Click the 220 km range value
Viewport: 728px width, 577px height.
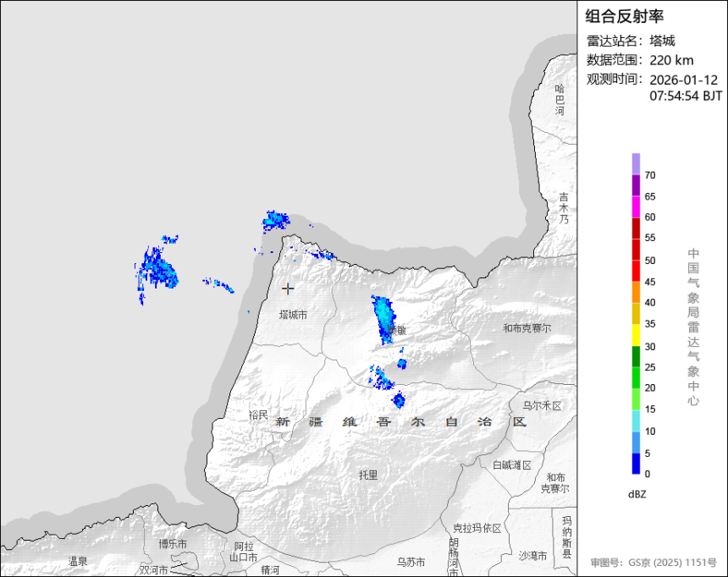(671, 60)
